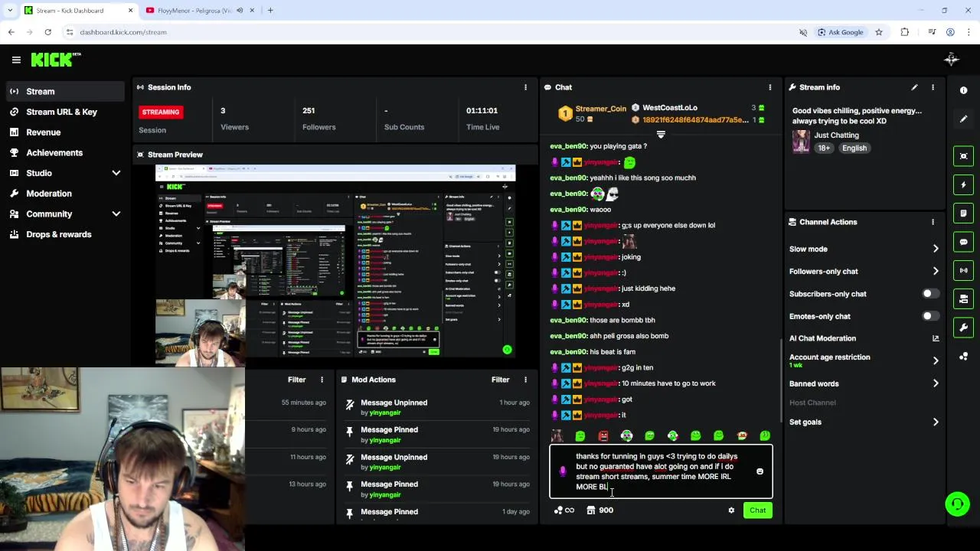The width and height of the screenshot is (980, 551).
Task: Toggle the notes widget icon in right rail
Action: (x=963, y=213)
